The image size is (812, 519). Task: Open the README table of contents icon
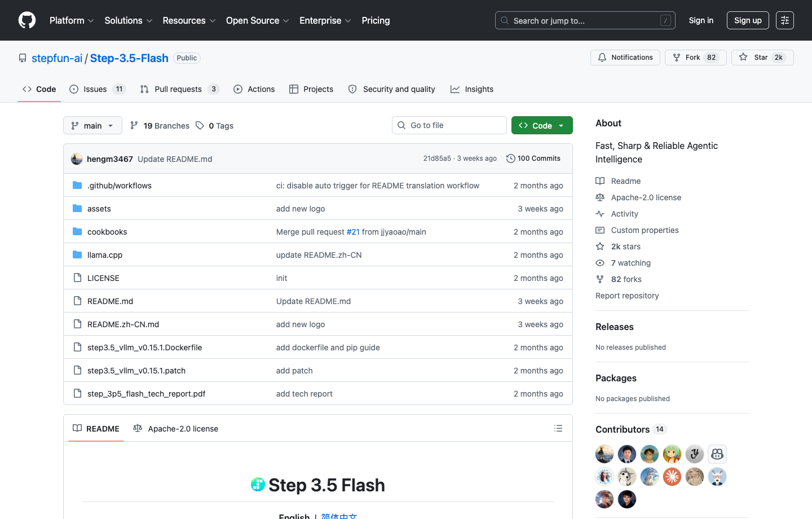(558, 428)
